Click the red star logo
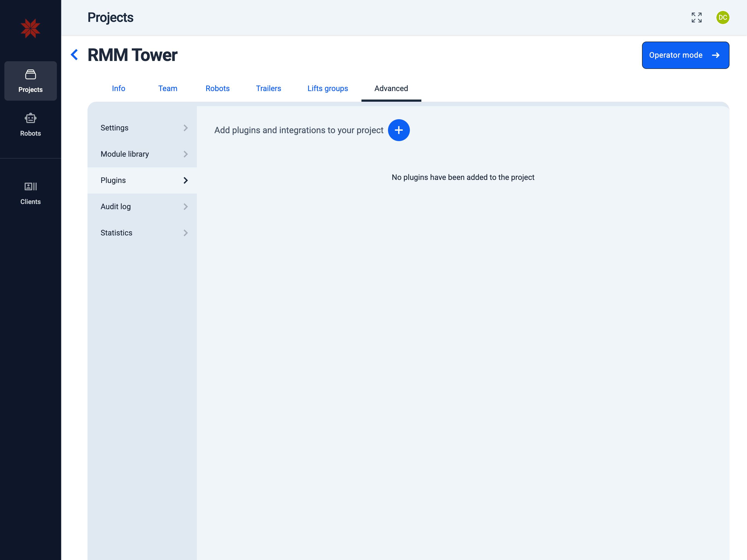Image resolution: width=747 pixels, height=560 pixels. click(x=30, y=28)
